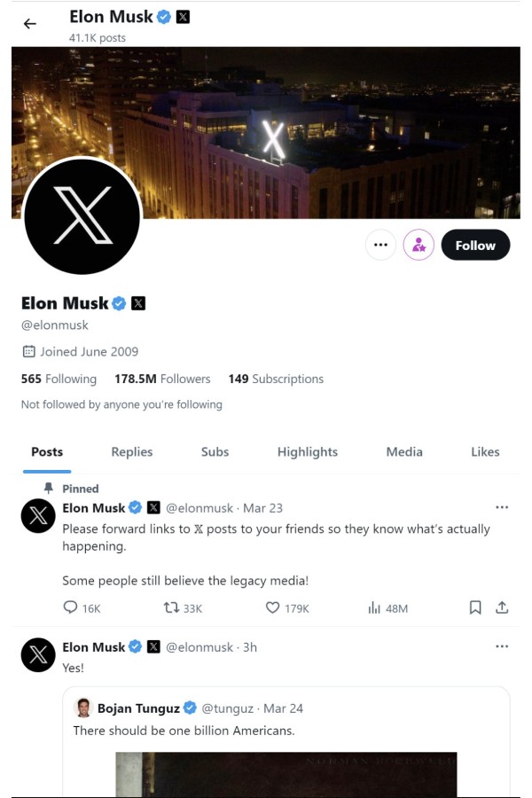Switch to the Replies tab

click(x=132, y=451)
